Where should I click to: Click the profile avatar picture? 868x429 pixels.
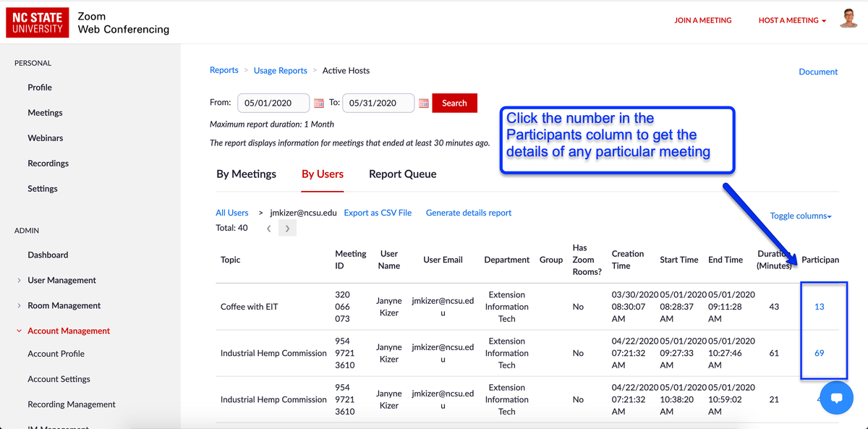coord(848,20)
